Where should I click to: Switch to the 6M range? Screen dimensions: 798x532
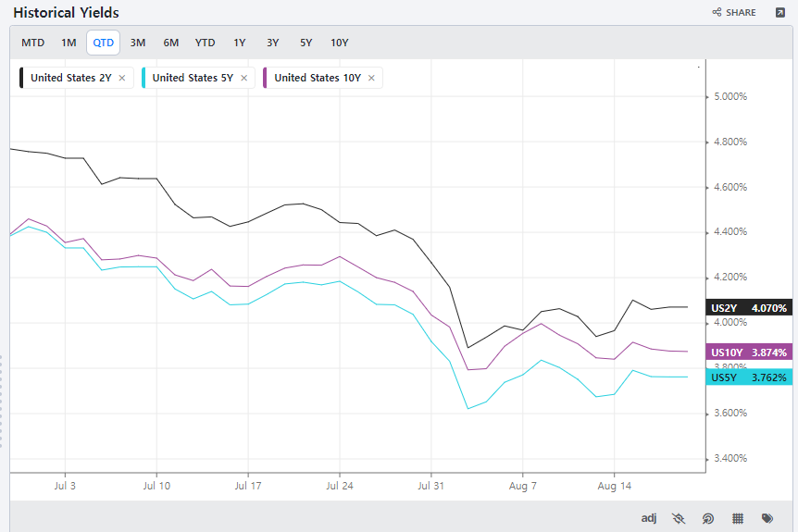(171, 43)
